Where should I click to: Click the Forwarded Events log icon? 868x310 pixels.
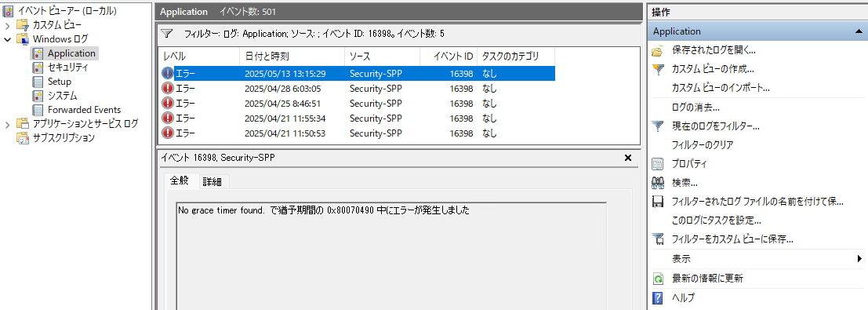(38, 110)
